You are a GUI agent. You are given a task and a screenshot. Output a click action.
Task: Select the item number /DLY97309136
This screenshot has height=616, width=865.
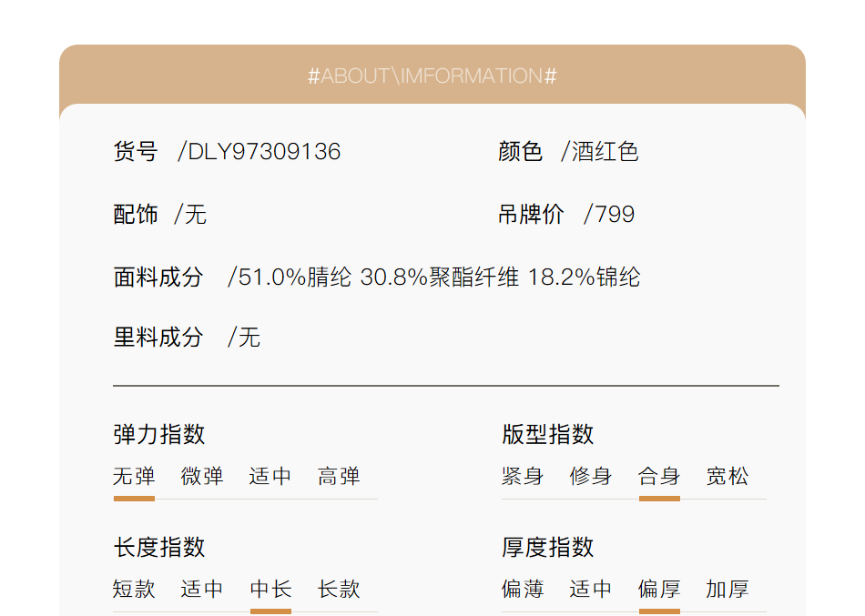click(x=259, y=152)
